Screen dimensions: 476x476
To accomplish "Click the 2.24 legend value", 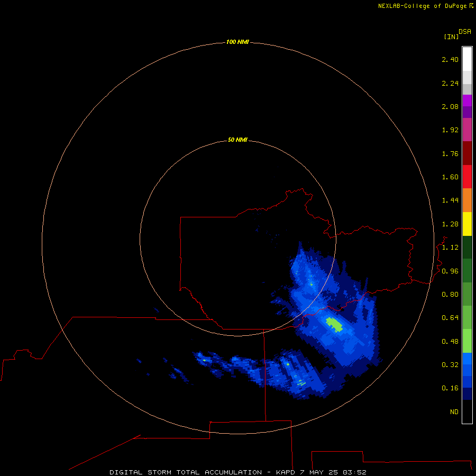I will coord(450,83).
